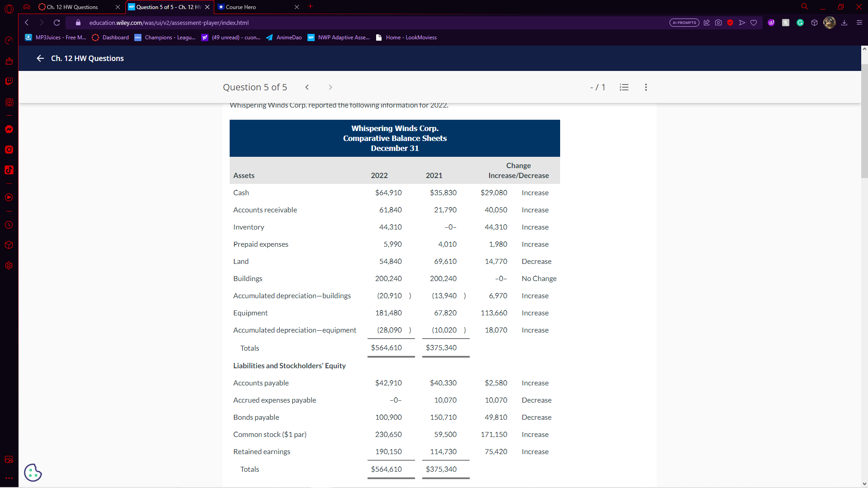The image size is (868, 488).
Task: Open the TikTok sidebar icon
Action: pos(9,170)
